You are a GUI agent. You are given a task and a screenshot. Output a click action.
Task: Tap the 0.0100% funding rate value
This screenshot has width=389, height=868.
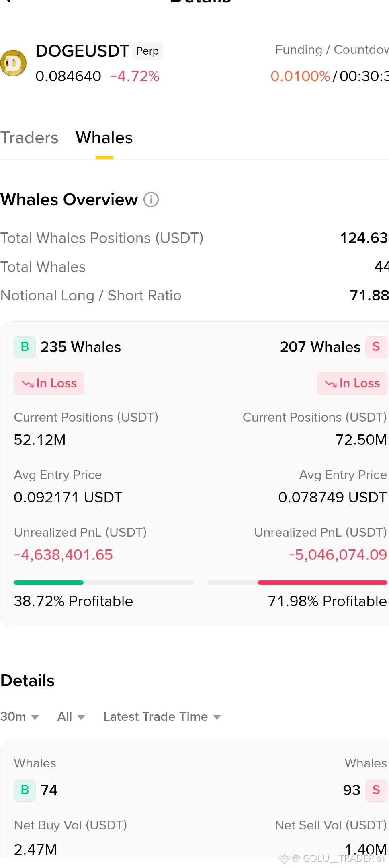coord(300,76)
